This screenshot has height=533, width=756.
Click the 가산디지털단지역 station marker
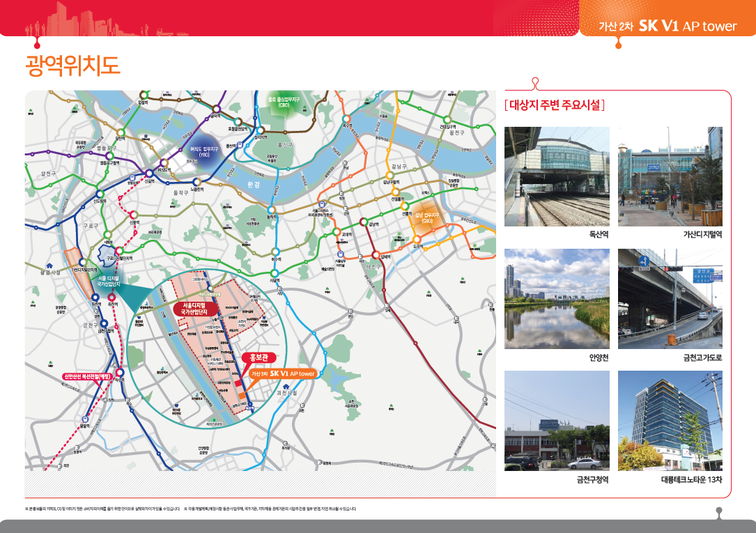[83, 263]
